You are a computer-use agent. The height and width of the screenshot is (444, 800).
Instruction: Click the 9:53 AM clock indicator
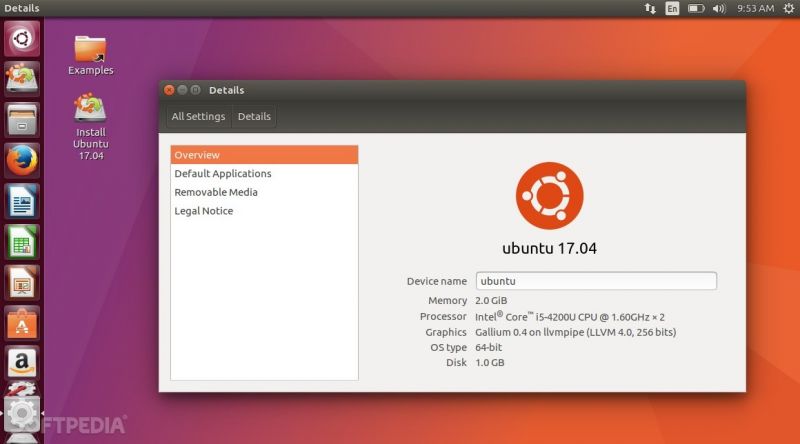(x=755, y=8)
